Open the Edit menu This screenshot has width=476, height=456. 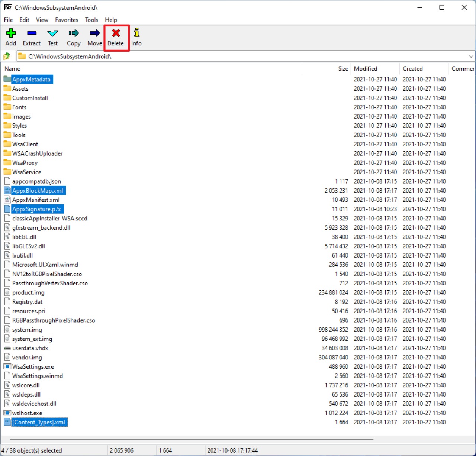point(25,20)
